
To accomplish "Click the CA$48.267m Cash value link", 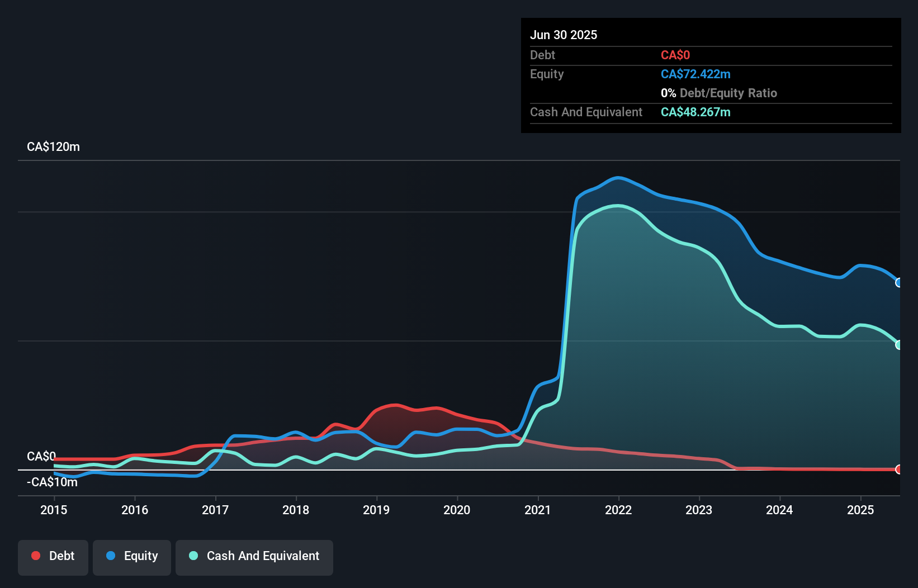I will pos(695,112).
